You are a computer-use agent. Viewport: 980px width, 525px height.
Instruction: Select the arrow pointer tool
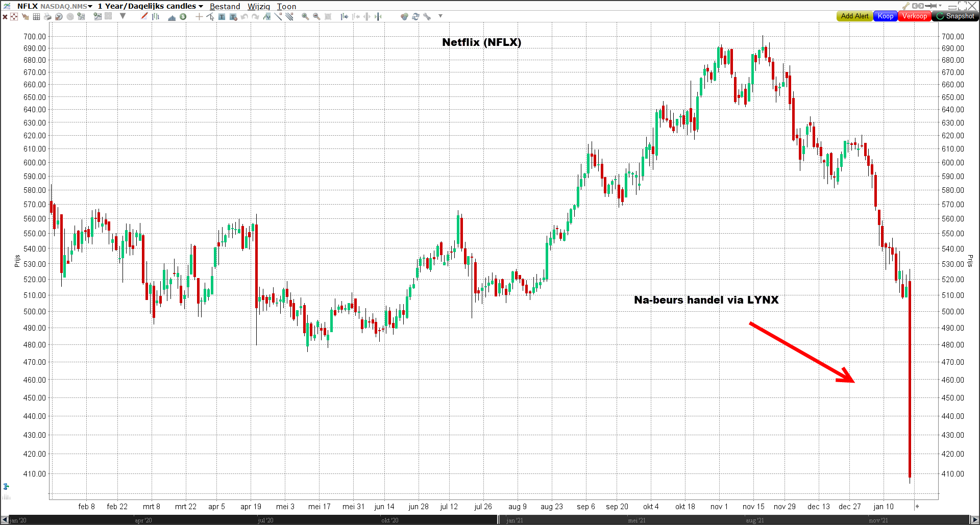(210, 16)
